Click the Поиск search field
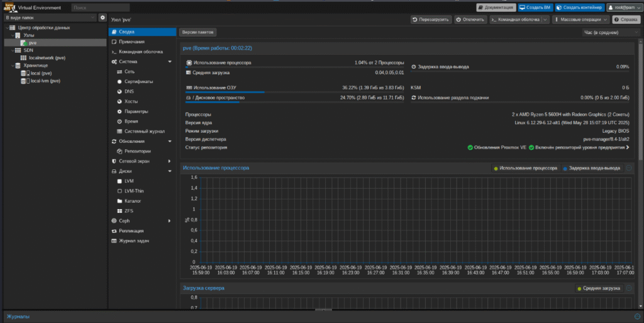 tap(99, 8)
